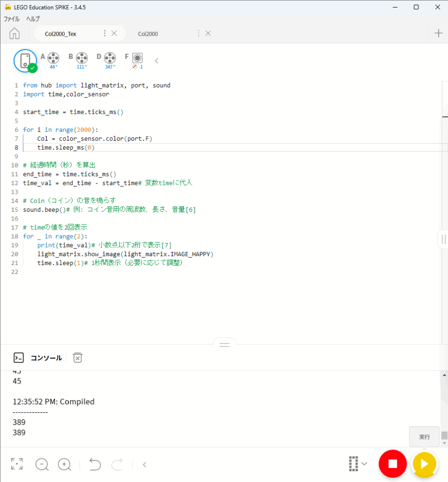Select motor on port D
This screenshot has height=482, width=448.
tap(110, 58)
